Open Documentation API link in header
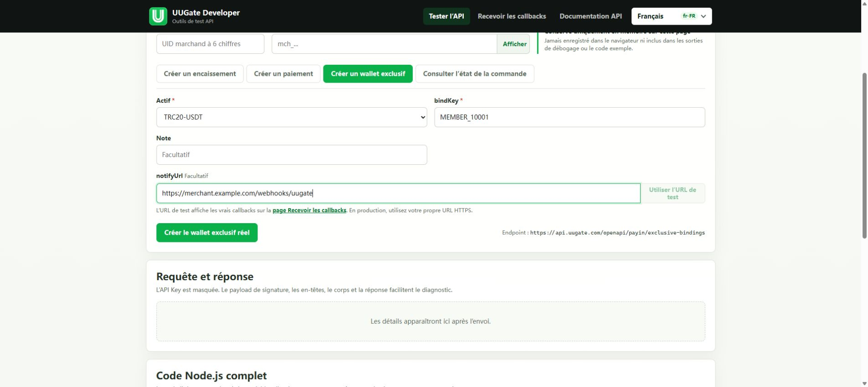Viewport: 868px width, 387px height. click(x=590, y=16)
